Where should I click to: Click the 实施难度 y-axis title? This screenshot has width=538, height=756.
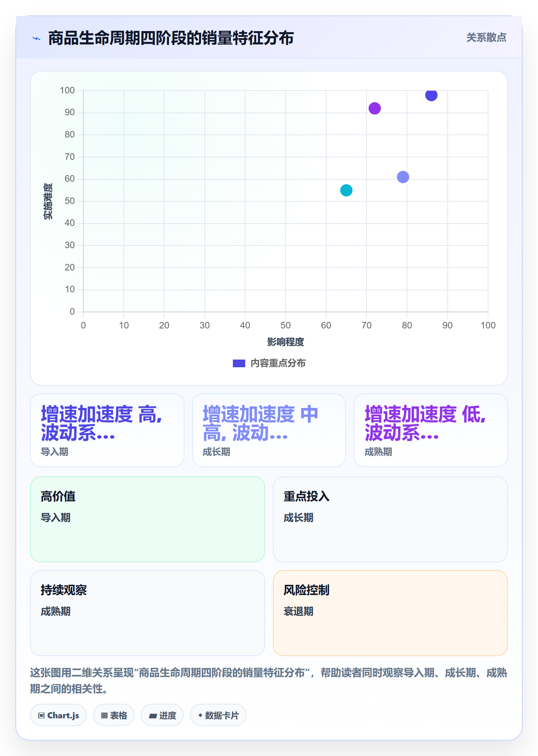48,201
